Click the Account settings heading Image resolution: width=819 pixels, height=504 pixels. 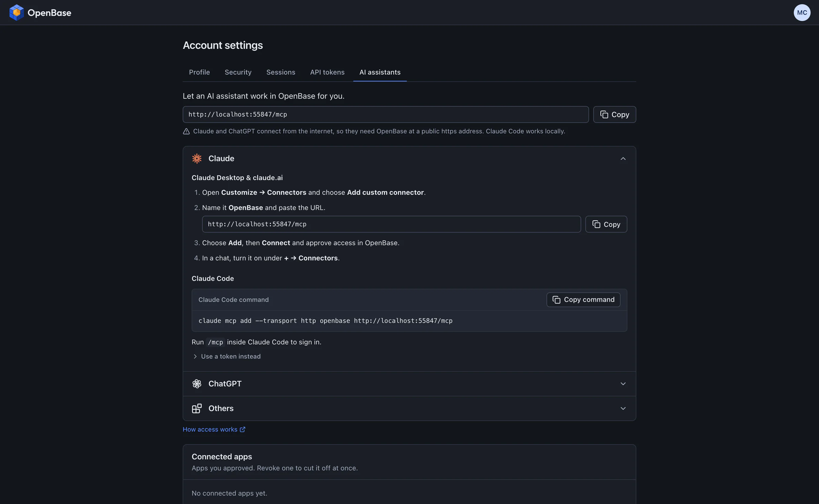(223, 45)
